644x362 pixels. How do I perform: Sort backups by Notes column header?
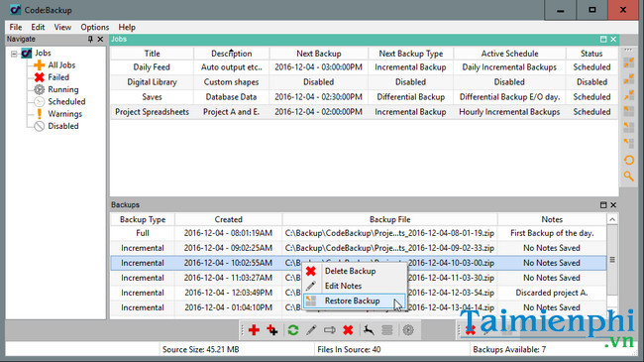[x=552, y=219]
